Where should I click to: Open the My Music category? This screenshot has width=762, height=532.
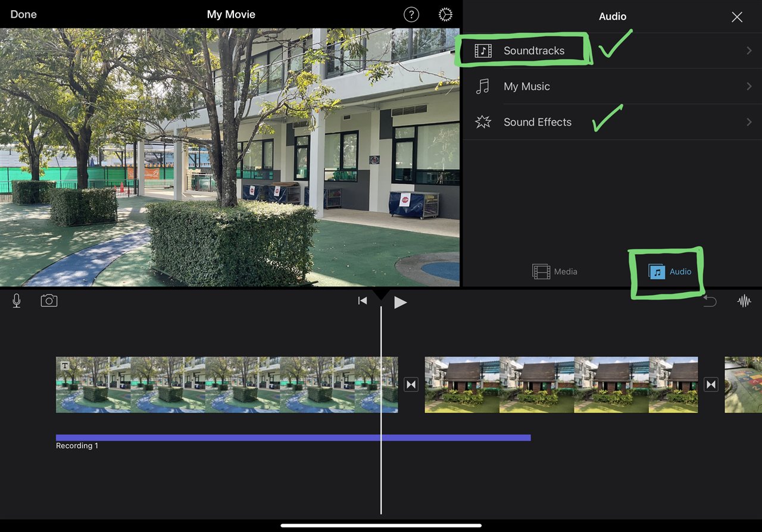[x=613, y=86]
